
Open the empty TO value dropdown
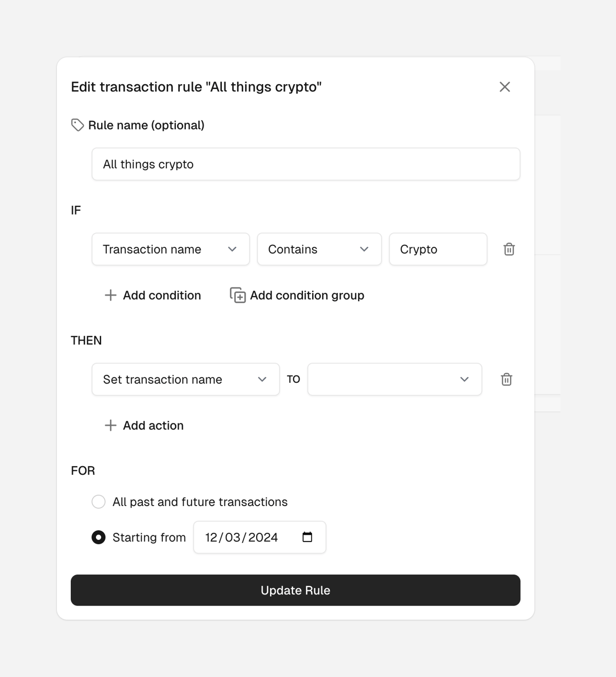tap(465, 379)
